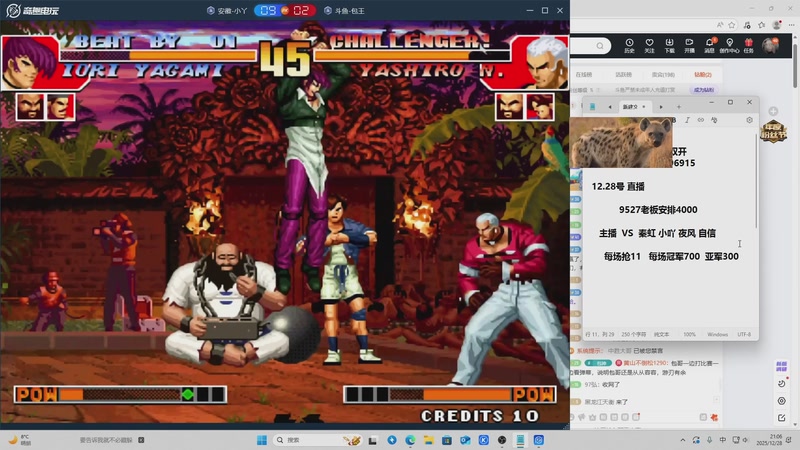Open browser profile avatar

[777, 24]
